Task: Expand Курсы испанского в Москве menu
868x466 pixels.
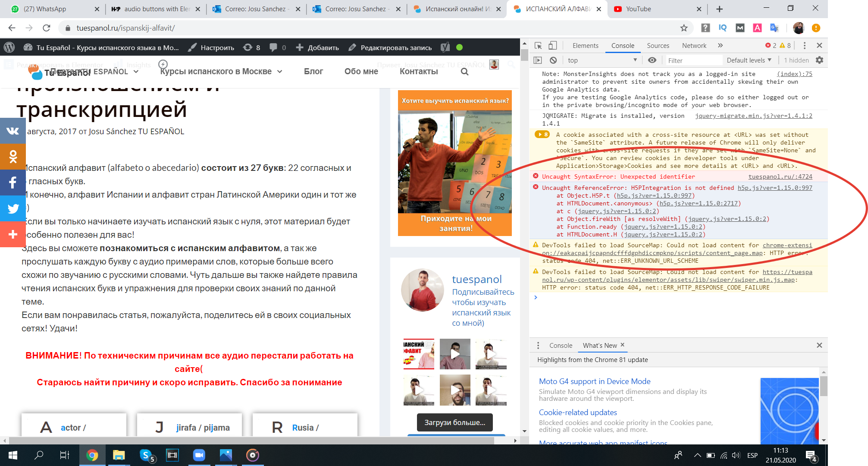Action: 221,72
